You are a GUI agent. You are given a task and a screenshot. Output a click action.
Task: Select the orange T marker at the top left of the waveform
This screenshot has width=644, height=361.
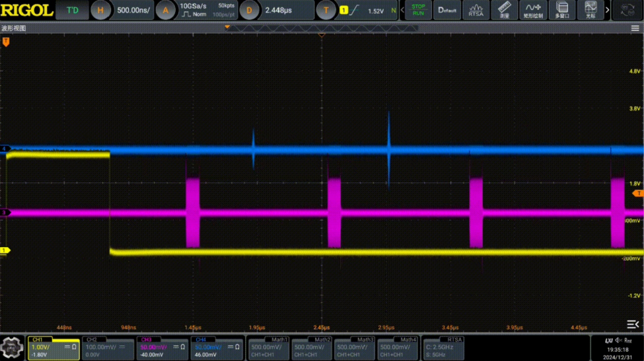click(6, 42)
